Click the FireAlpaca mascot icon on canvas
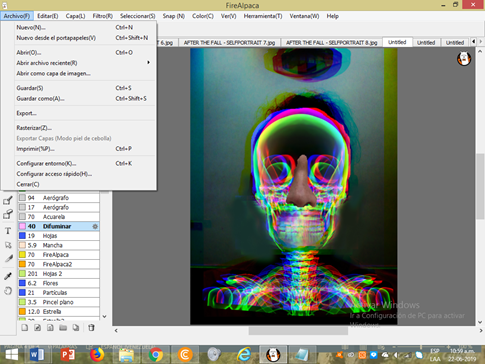The height and width of the screenshot is (364, 485). (x=464, y=58)
